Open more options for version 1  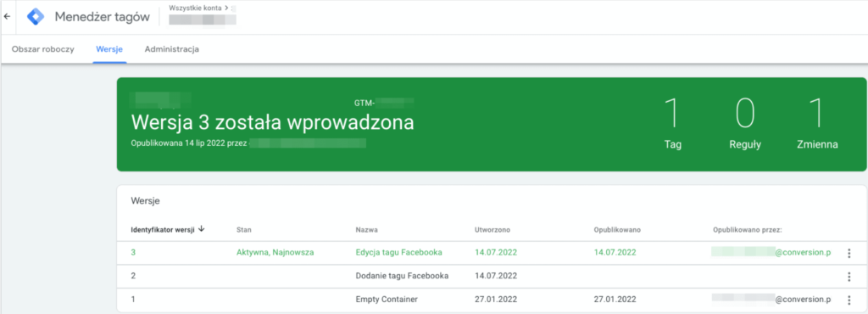pos(849,300)
